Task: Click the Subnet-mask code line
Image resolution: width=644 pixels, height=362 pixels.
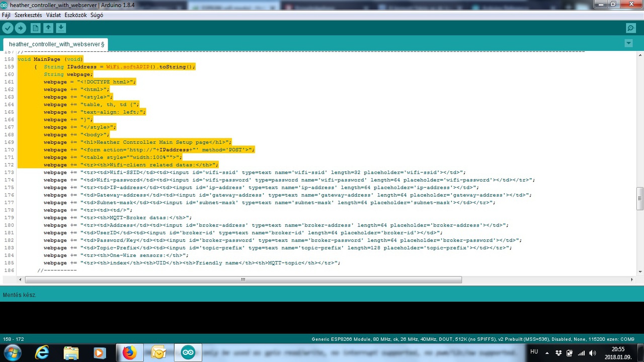Action: (x=269, y=203)
